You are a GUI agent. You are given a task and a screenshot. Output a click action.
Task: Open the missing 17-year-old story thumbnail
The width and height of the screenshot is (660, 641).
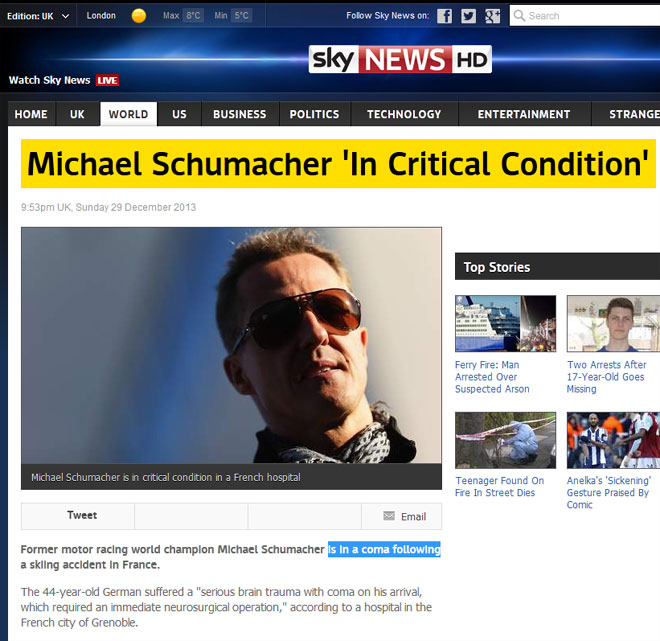pyautogui.click(x=613, y=323)
